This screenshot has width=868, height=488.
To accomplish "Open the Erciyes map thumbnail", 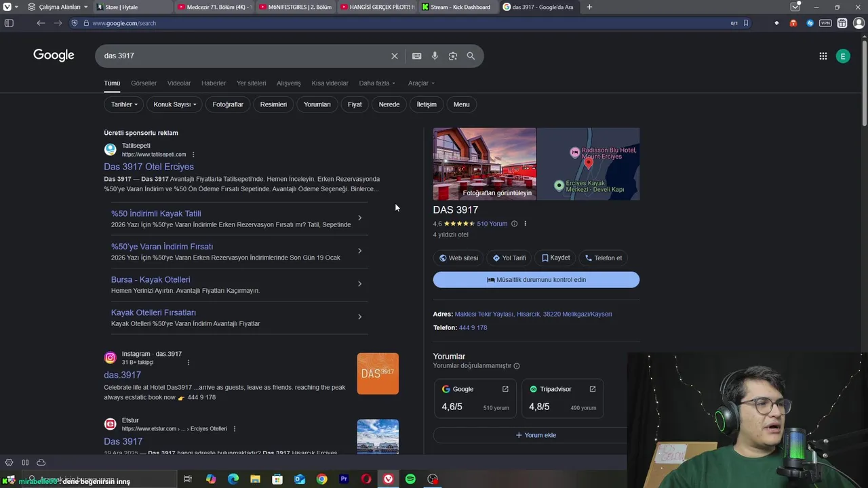I will (589, 164).
